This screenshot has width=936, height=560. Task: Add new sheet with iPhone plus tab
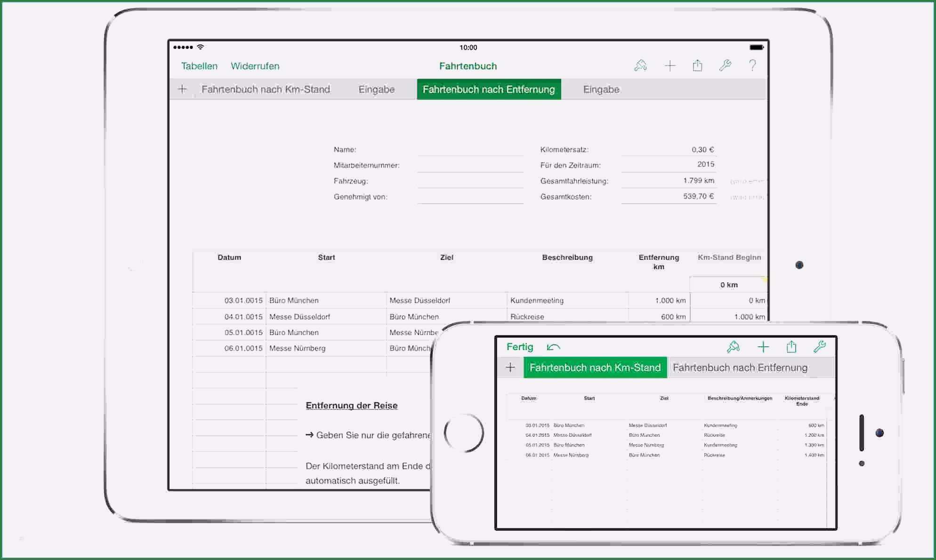click(x=510, y=368)
